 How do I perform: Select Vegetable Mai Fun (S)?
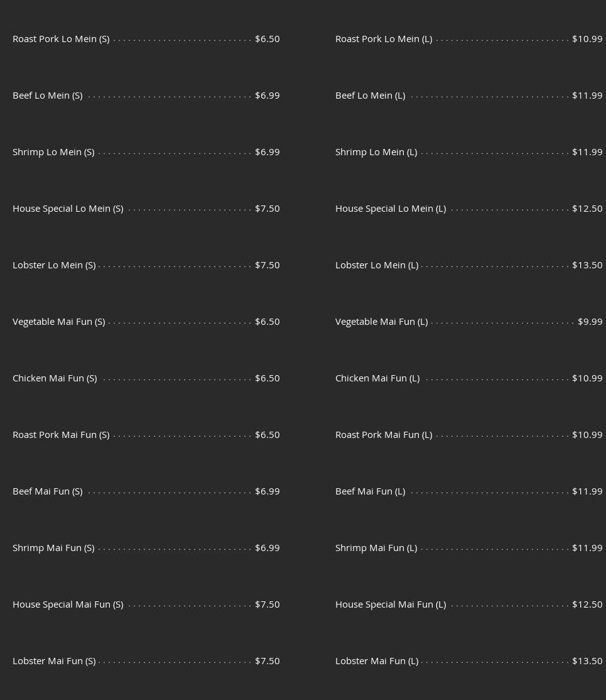(x=58, y=322)
